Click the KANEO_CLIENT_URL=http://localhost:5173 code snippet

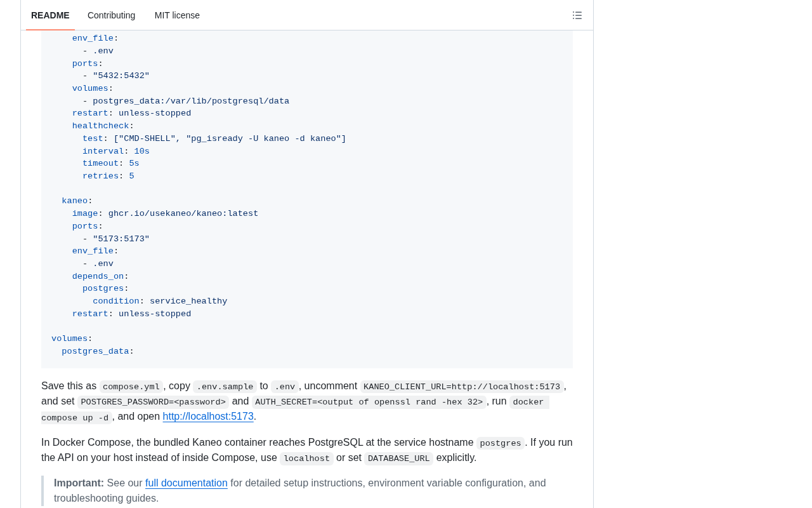pyautogui.click(x=462, y=387)
